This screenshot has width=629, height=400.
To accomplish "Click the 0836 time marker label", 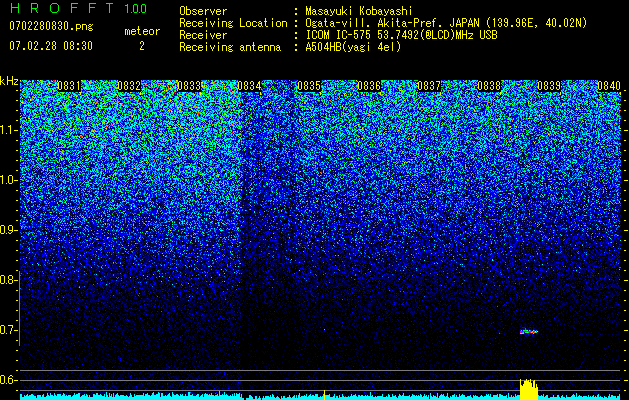I will pos(369,86).
